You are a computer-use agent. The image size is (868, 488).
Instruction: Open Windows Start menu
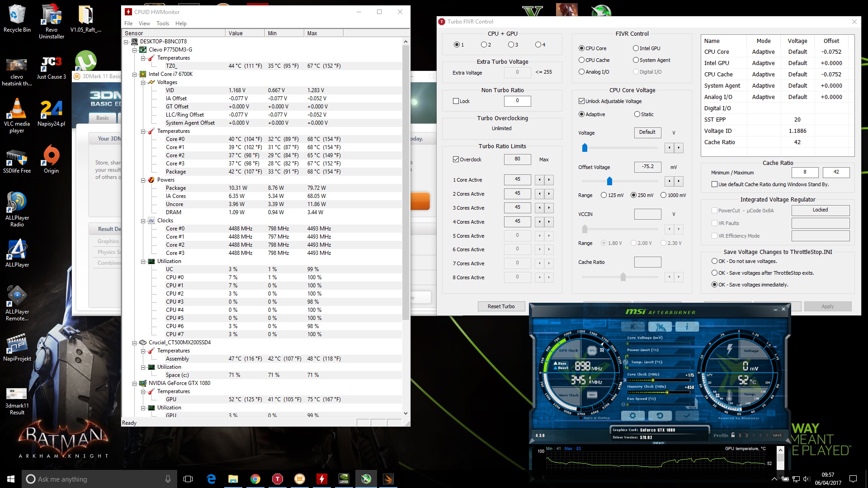[11, 479]
